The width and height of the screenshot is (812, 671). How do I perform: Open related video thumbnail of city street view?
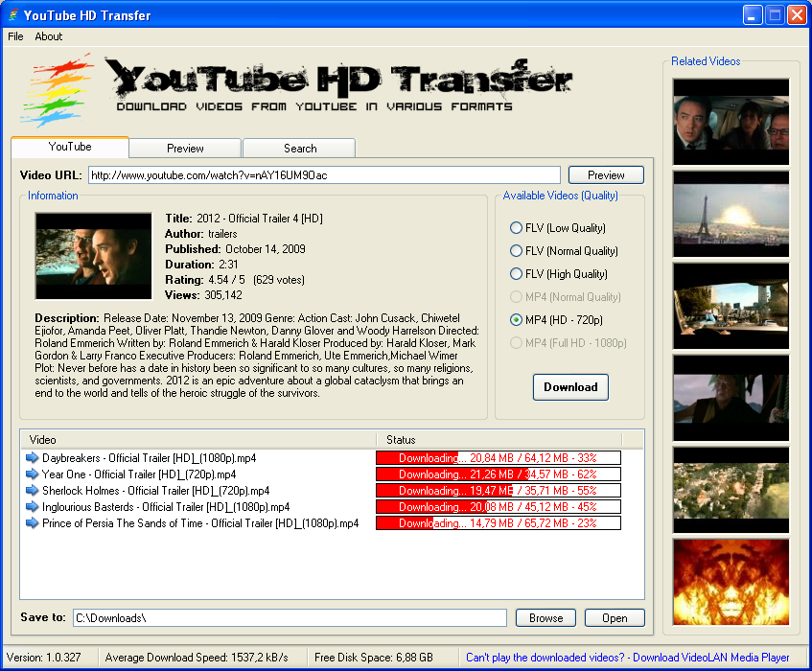[x=731, y=306]
